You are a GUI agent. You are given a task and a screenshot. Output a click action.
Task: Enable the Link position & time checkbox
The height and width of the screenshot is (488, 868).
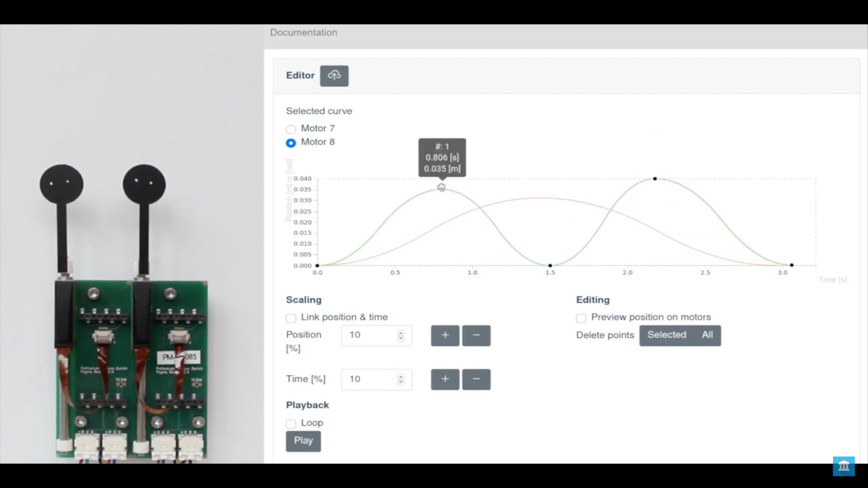(291, 318)
